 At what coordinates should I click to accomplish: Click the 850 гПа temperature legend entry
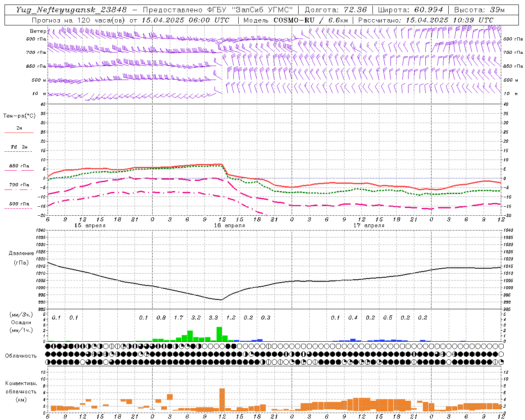click(19, 166)
